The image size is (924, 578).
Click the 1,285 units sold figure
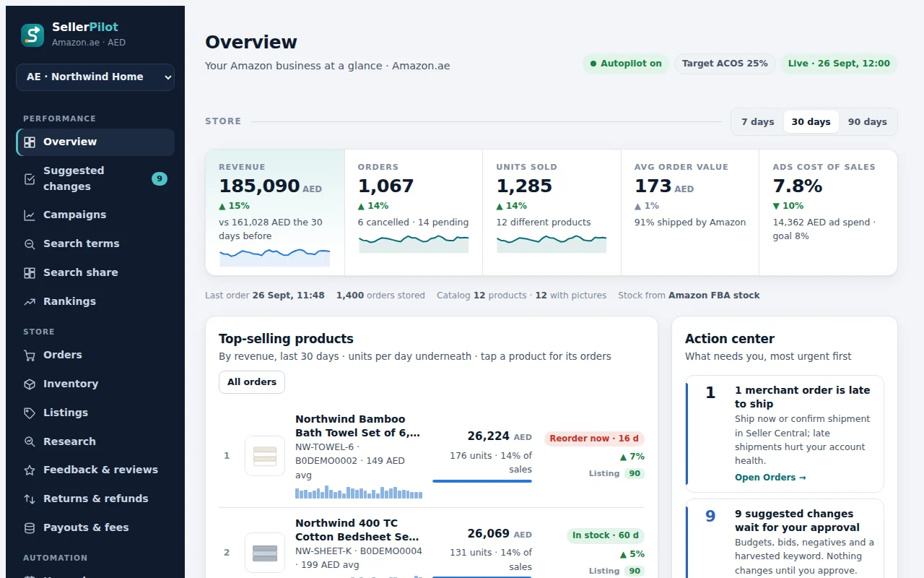pos(524,186)
